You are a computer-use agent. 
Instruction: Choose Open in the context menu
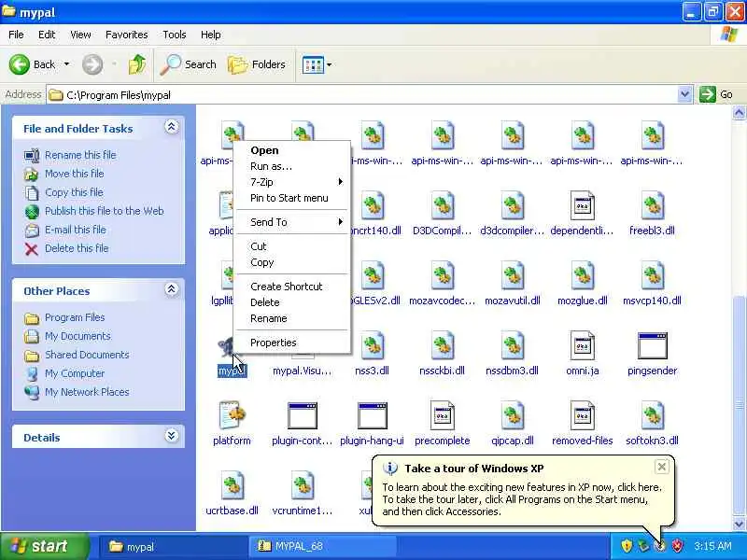291,150
